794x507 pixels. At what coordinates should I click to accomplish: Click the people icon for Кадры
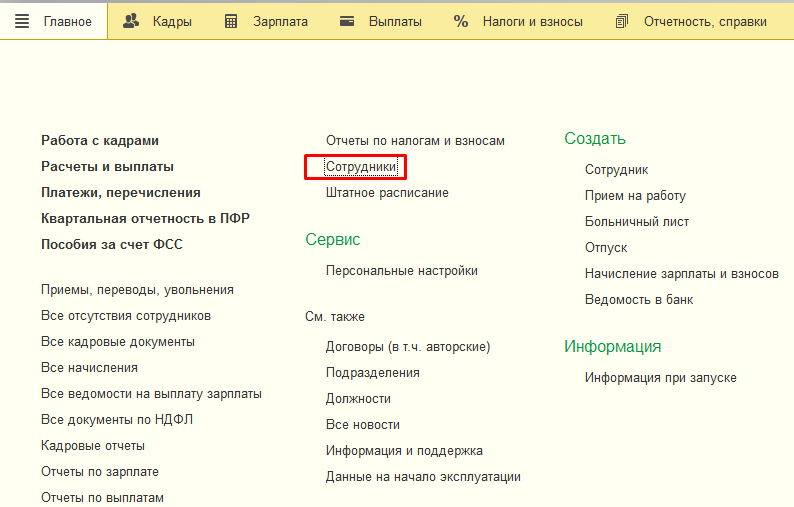click(x=131, y=21)
